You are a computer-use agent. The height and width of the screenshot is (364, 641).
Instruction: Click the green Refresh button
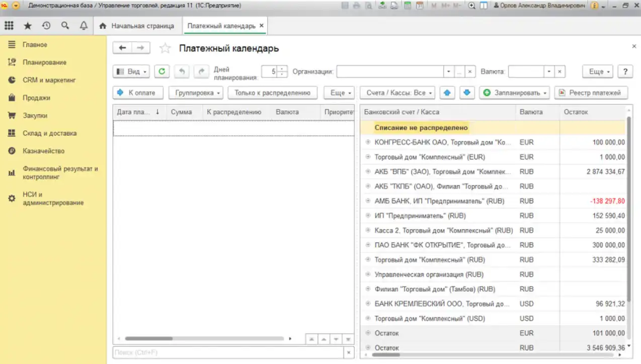pyautogui.click(x=162, y=72)
